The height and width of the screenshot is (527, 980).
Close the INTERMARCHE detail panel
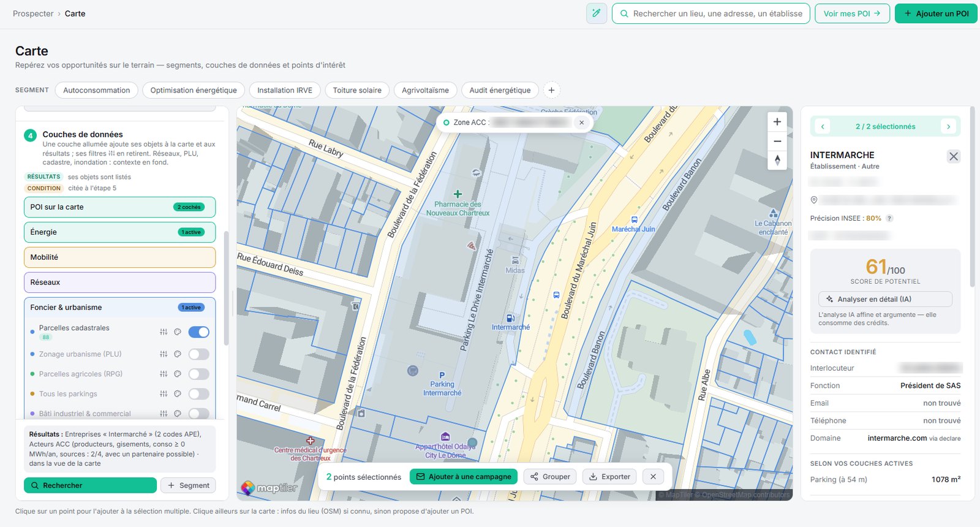click(x=954, y=156)
